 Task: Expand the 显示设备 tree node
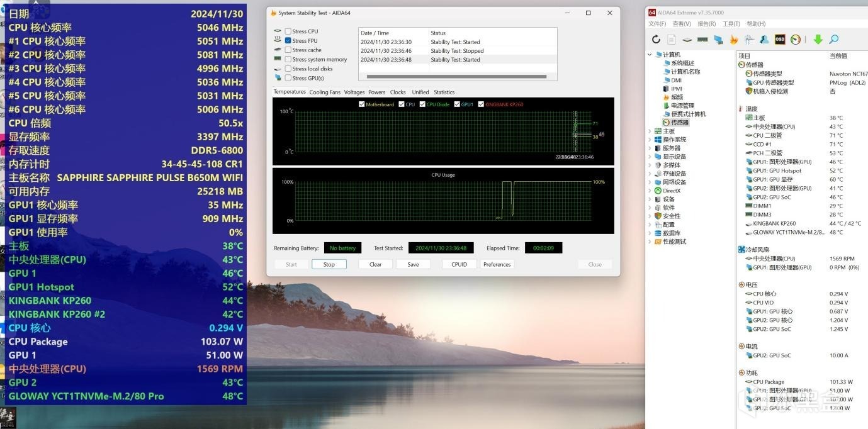[650, 157]
